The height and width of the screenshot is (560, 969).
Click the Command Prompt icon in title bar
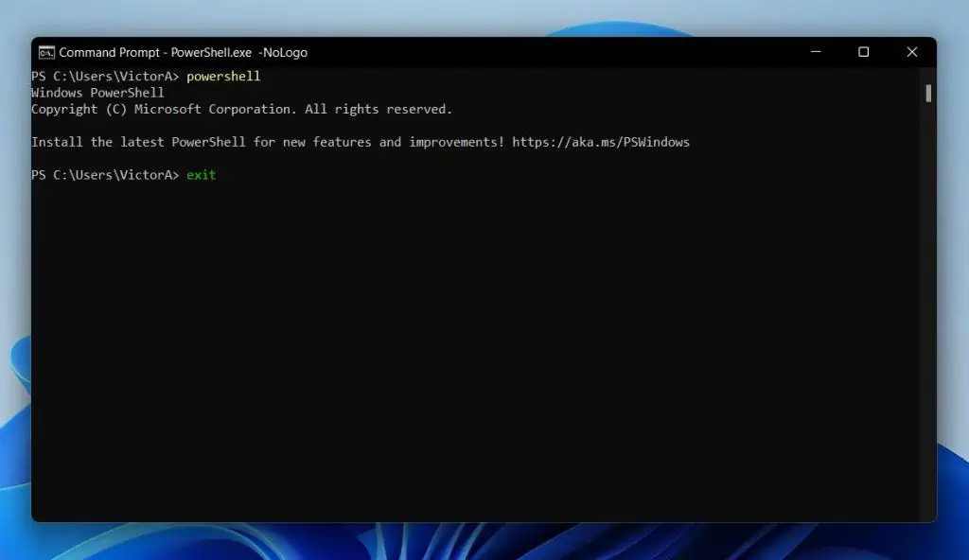(x=46, y=53)
